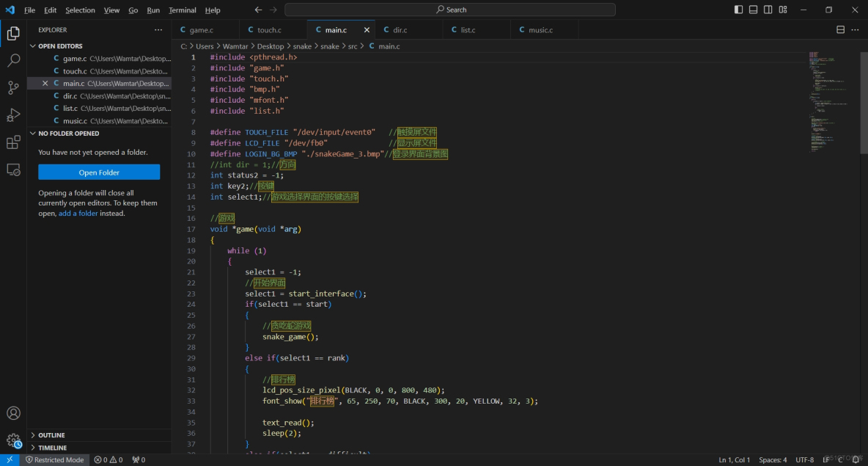Toggle the Secondary Side Bar layout button
The height and width of the screenshot is (466, 868).
768,10
